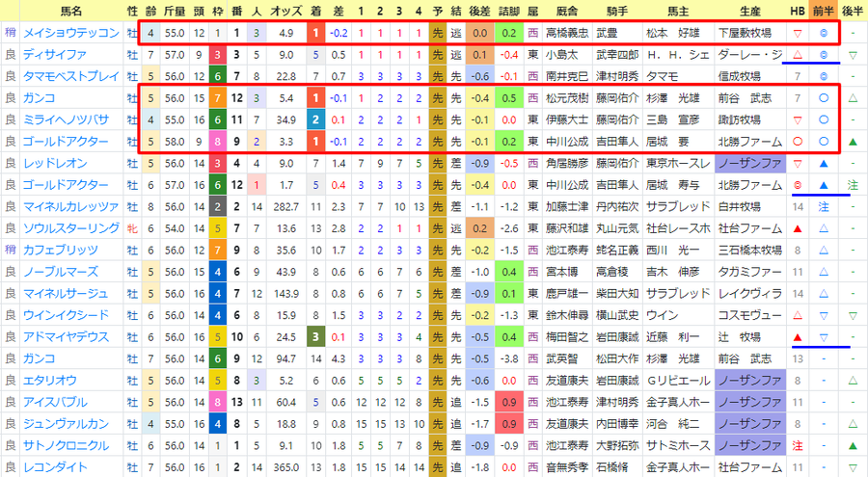
Task: Open ガンコ link in the 武英智 row
Action: pyautogui.click(x=39, y=359)
